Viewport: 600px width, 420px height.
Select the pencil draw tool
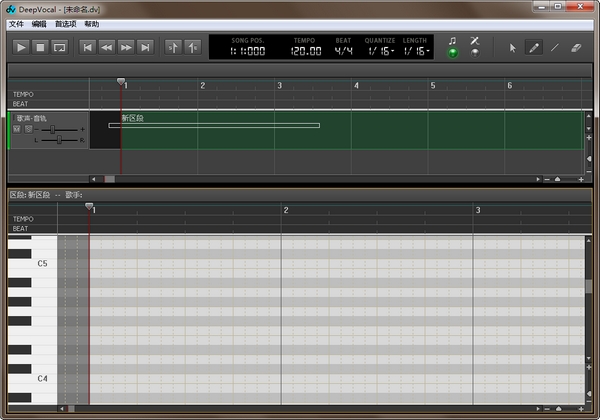[534, 47]
